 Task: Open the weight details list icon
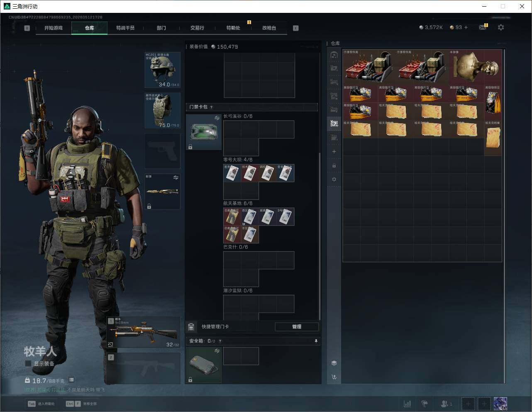[x=71, y=380]
